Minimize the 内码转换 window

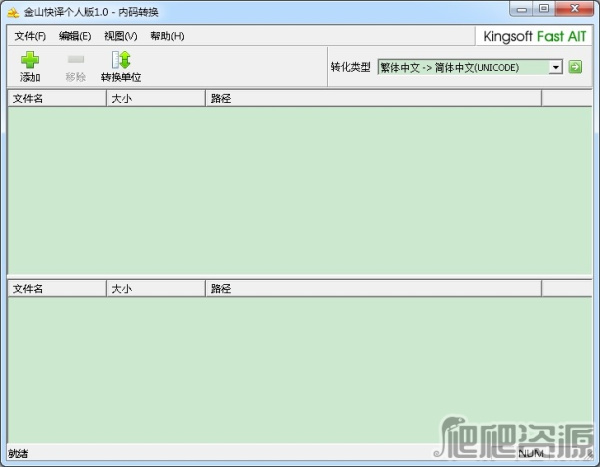pos(522,9)
